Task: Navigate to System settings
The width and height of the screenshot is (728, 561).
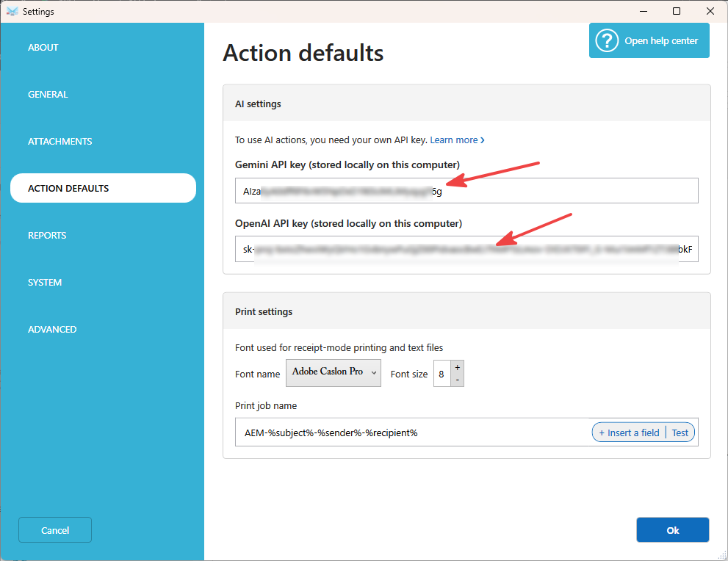Action: pos(45,282)
